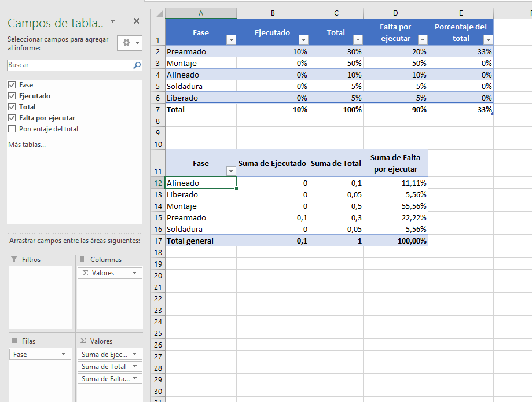Open the Suma de Total value dropdown
Viewport: 532px width, 402px height.
coord(135,366)
